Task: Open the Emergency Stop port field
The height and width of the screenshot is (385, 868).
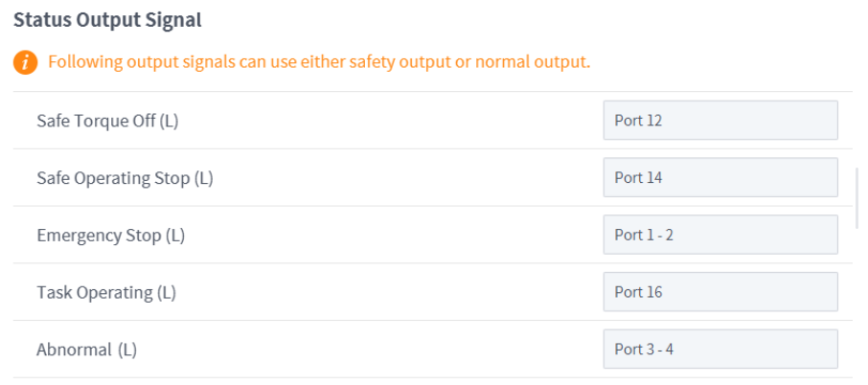Action: pos(720,235)
